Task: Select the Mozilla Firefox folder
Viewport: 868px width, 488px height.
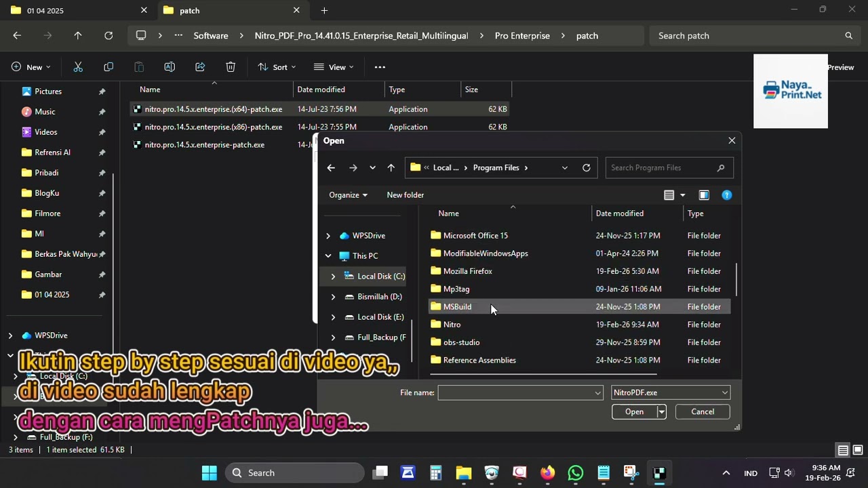Action: point(580,271)
